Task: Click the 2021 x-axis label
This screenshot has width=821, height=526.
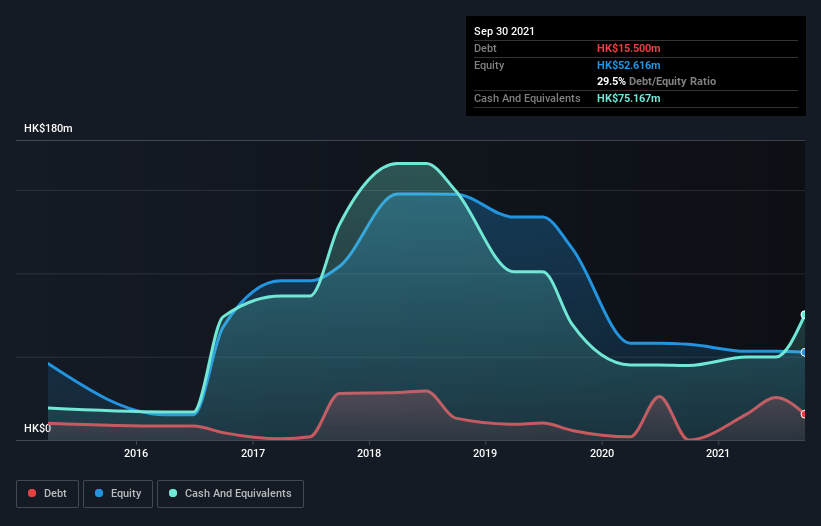Action: (718, 453)
